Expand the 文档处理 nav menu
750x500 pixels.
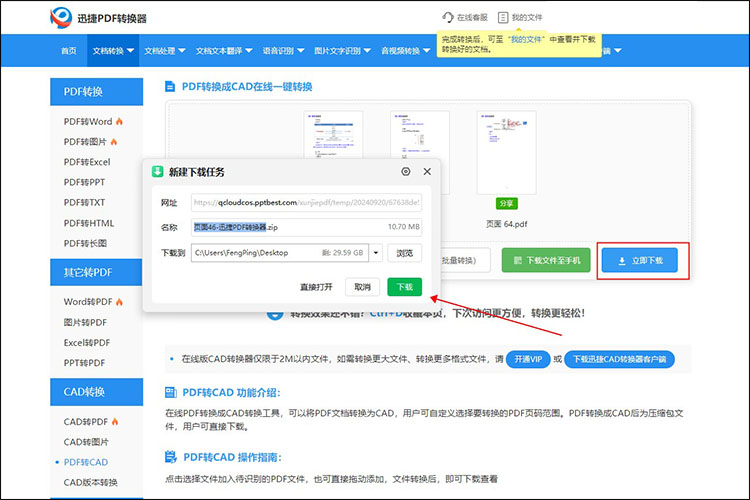click(165, 51)
